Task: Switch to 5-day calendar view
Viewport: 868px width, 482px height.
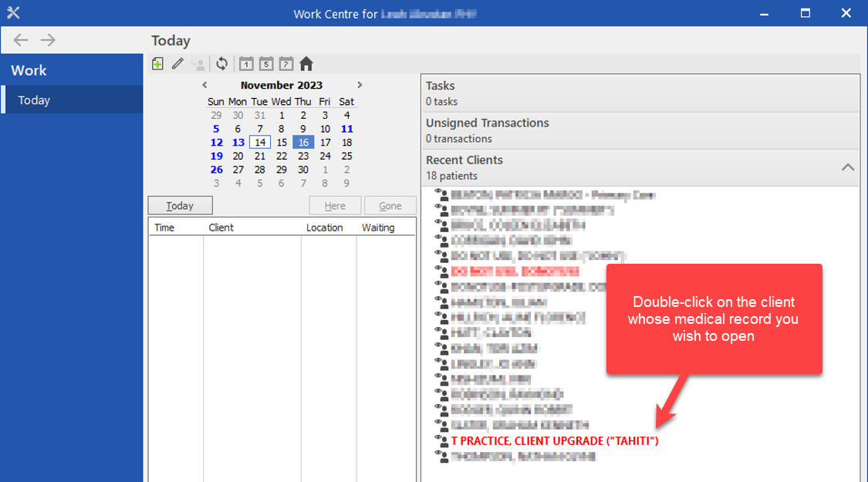Action: click(x=266, y=64)
